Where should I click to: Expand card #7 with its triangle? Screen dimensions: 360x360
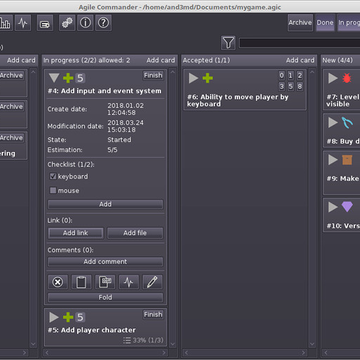click(x=333, y=78)
